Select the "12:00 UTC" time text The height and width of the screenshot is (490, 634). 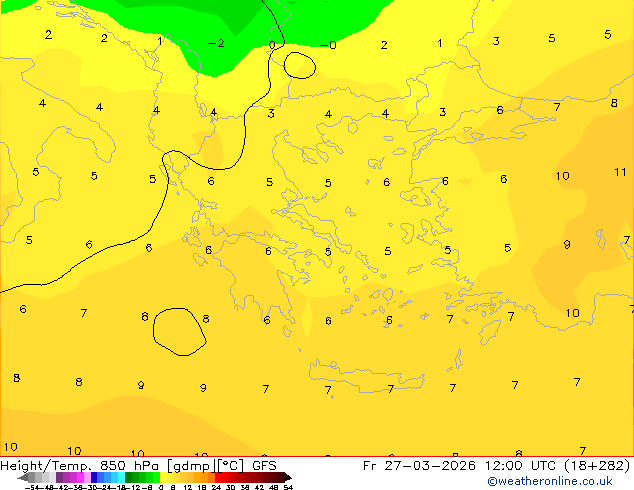tap(521, 466)
